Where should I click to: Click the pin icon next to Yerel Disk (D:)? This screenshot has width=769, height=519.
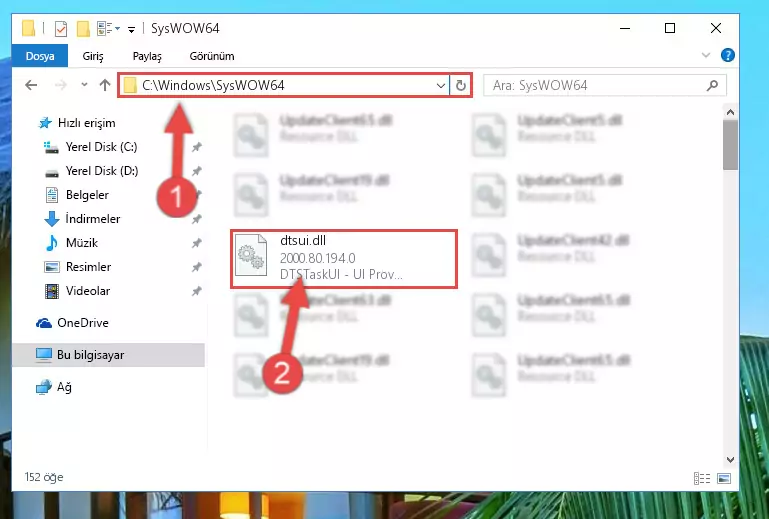pos(197,171)
